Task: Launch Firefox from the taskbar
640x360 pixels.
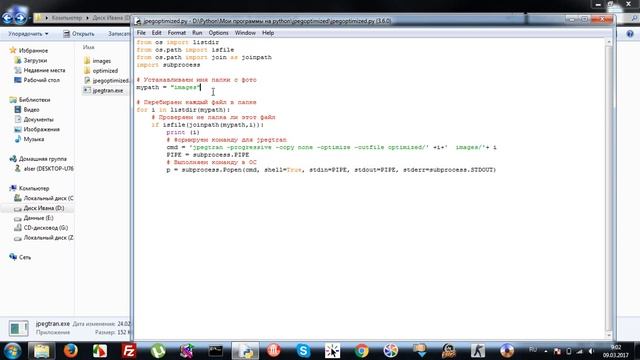Action: click(71, 351)
